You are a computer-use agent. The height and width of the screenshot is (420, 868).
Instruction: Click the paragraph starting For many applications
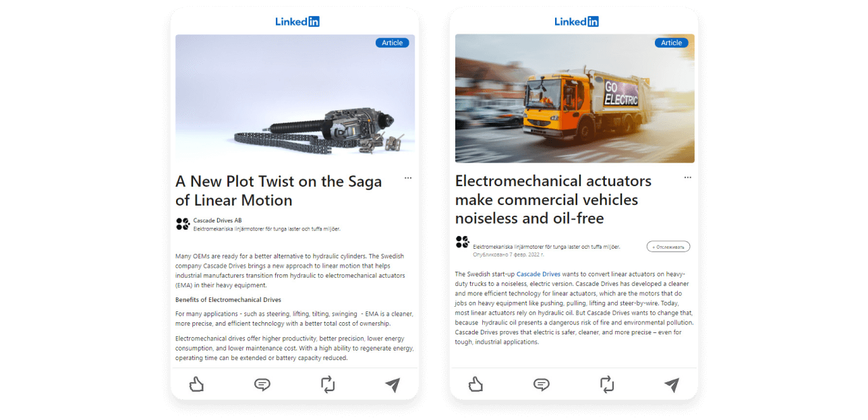point(294,318)
